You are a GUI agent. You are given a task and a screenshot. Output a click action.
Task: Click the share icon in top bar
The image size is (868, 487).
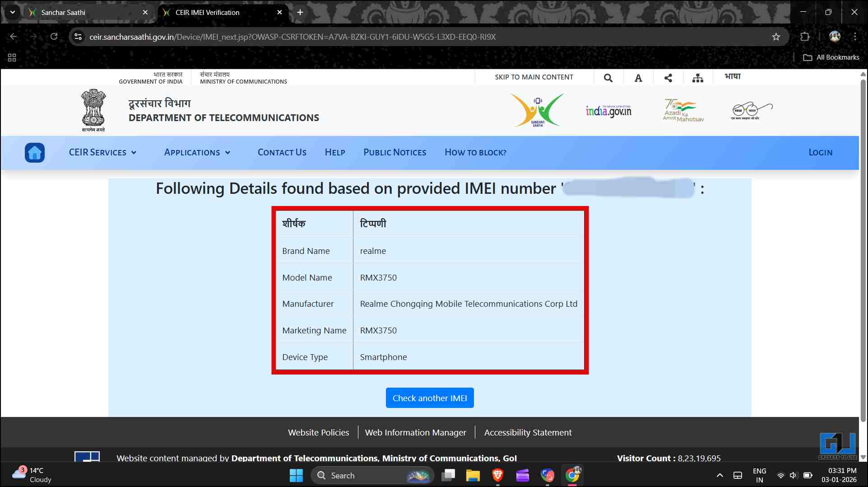coord(668,78)
